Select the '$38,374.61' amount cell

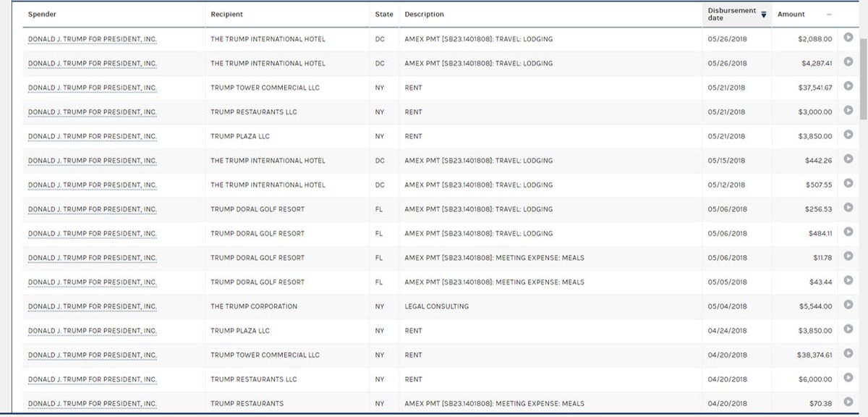815,355
